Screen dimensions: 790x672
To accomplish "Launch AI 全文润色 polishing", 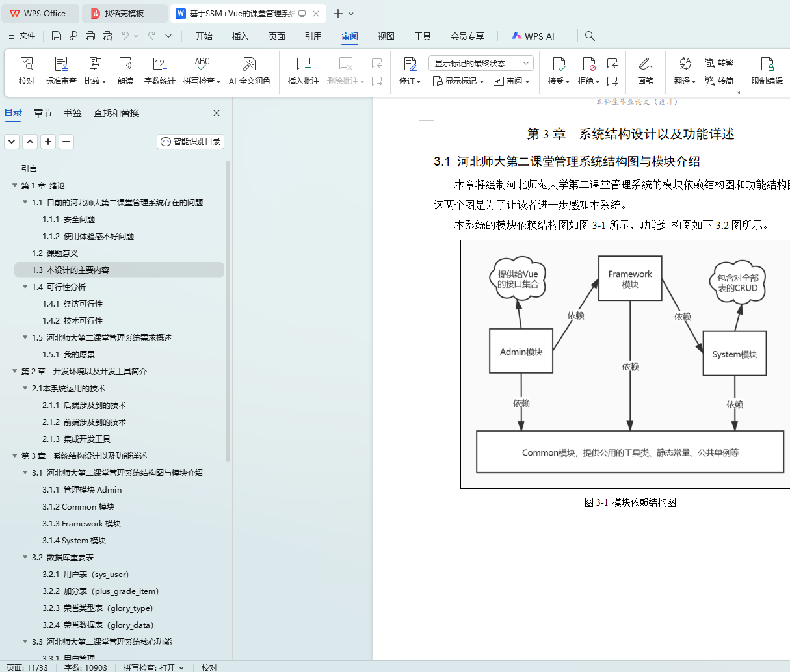I will tap(249, 71).
